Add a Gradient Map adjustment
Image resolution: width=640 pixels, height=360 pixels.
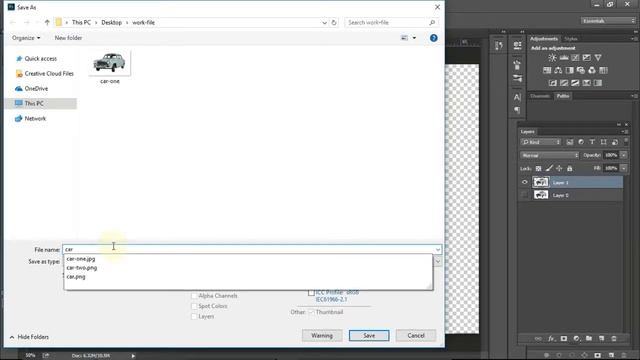point(598,83)
